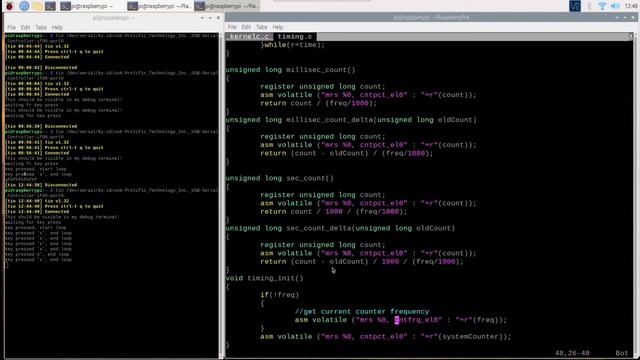Click 'void timing_init()' line
This screenshot has height=360, width=640.
[x=264, y=278]
